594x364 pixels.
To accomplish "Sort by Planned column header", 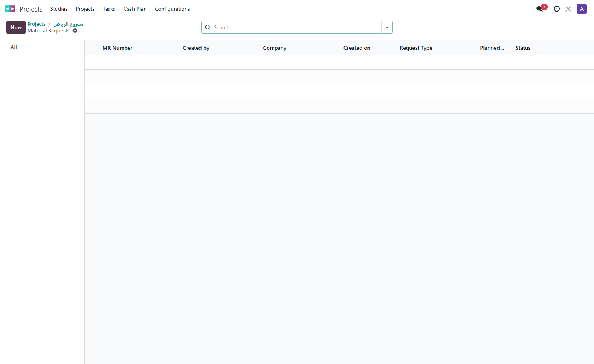I will (493, 48).
